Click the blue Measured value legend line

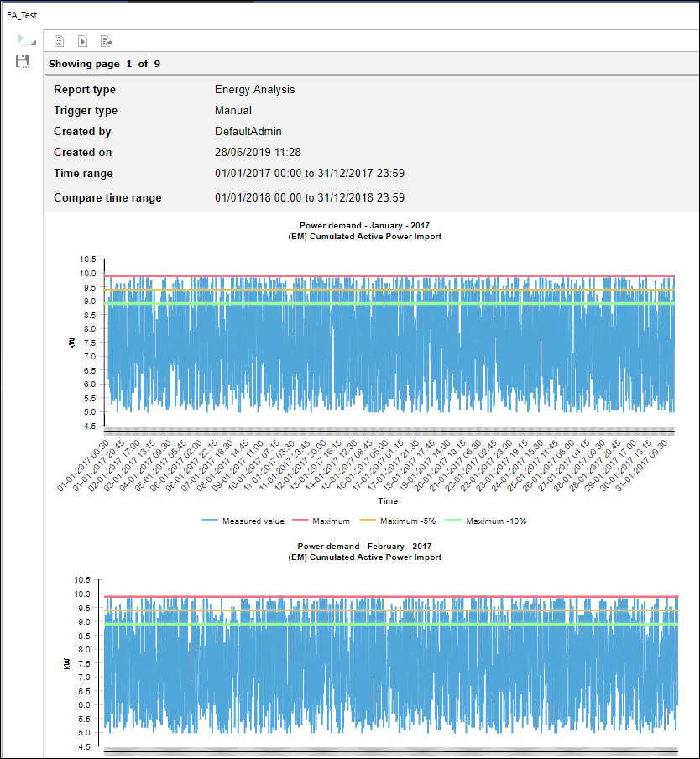pyautogui.click(x=210, y=521)
